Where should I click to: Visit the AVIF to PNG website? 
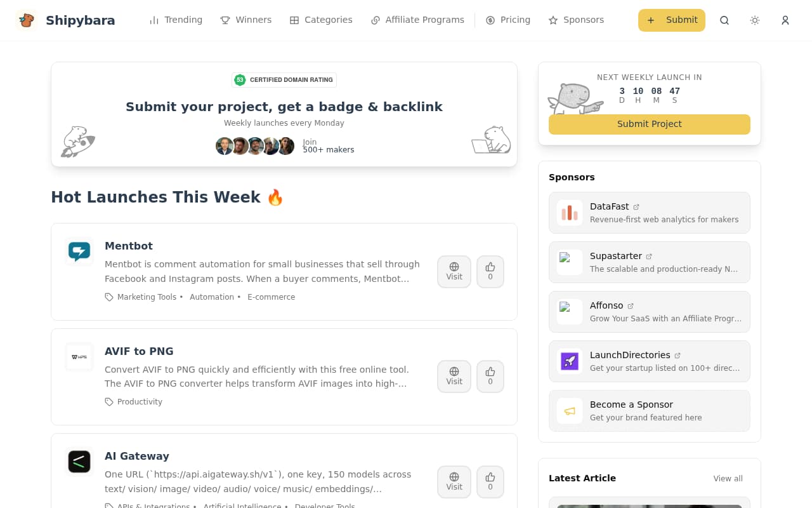[x=454, y=377]
